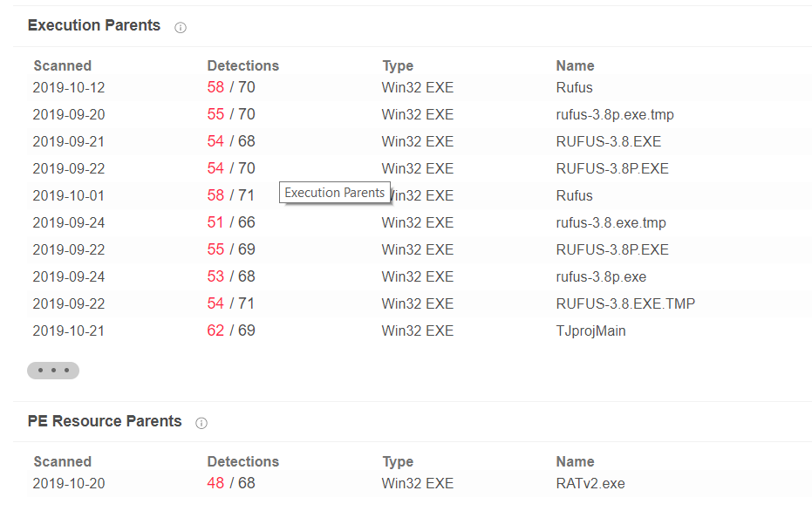This screenshot has height=511, width=812.
Task: Open the RUFUS-3.8.EXE.TMP entry
Action: pos(624,303)
